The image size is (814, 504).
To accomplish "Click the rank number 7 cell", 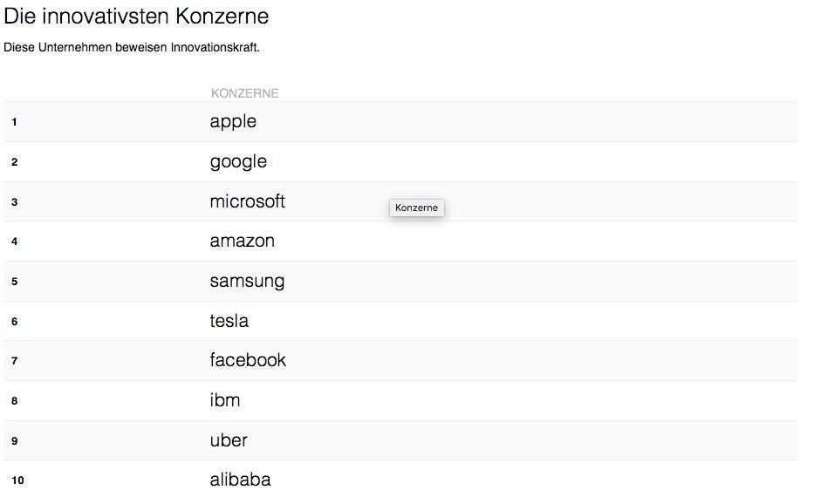I will tap(13, 362).
